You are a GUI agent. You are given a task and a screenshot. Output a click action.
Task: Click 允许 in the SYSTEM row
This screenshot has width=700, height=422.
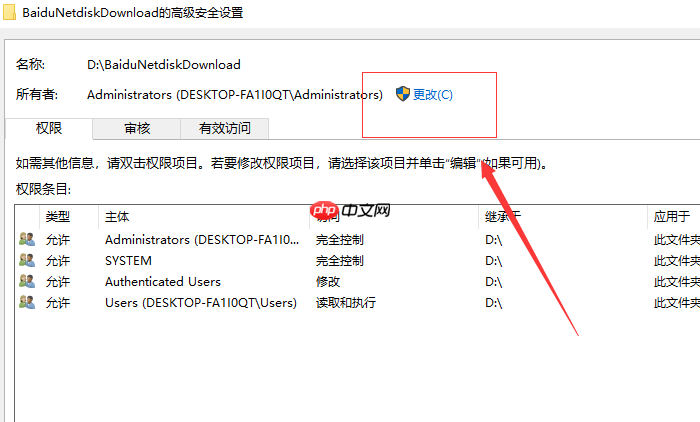(58, 261)
